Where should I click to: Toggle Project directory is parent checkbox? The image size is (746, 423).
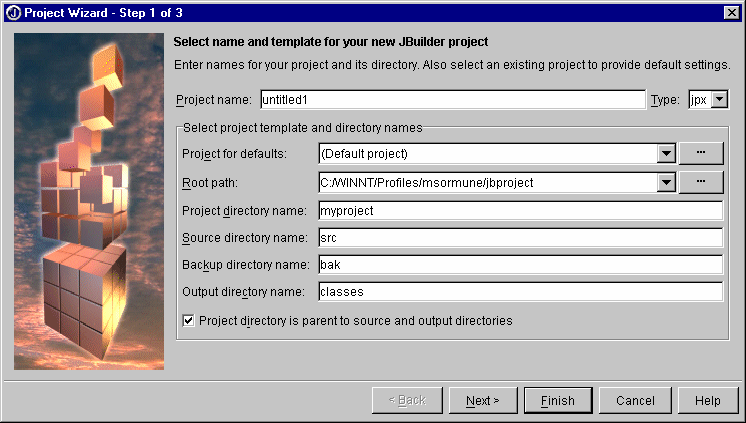pyautogui.click(x=188, y=320)
